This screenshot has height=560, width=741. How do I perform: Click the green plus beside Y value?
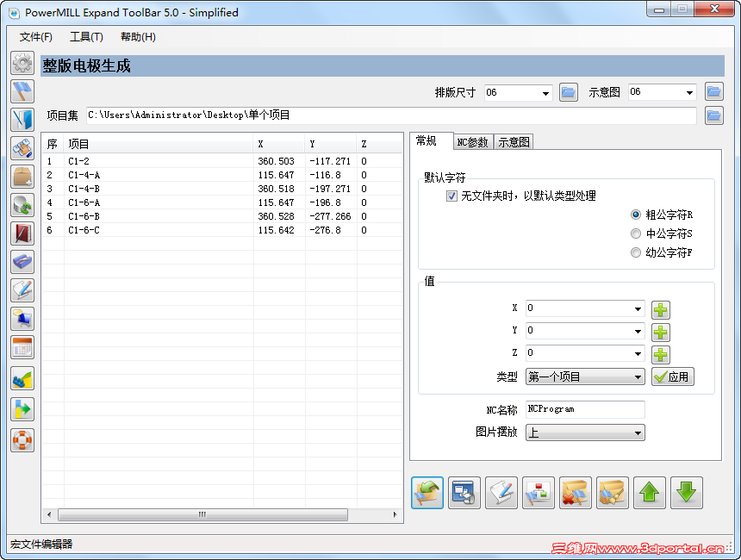(x=661, y=333)
